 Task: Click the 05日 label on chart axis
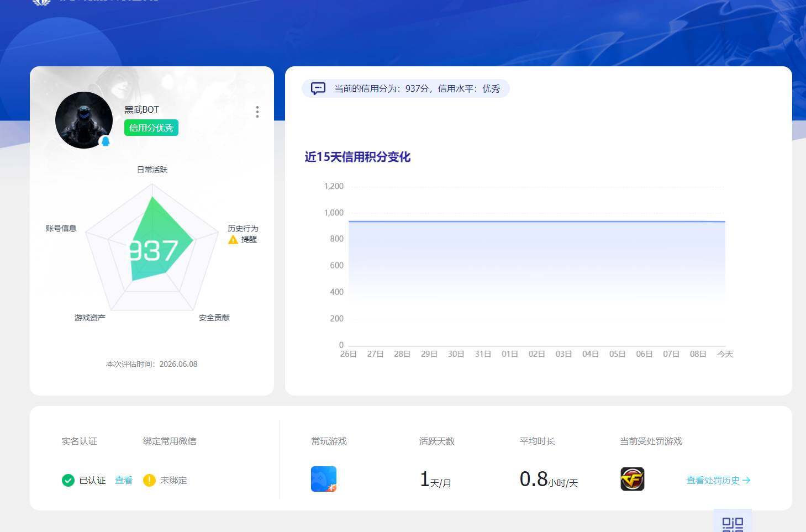pos(618,354)
